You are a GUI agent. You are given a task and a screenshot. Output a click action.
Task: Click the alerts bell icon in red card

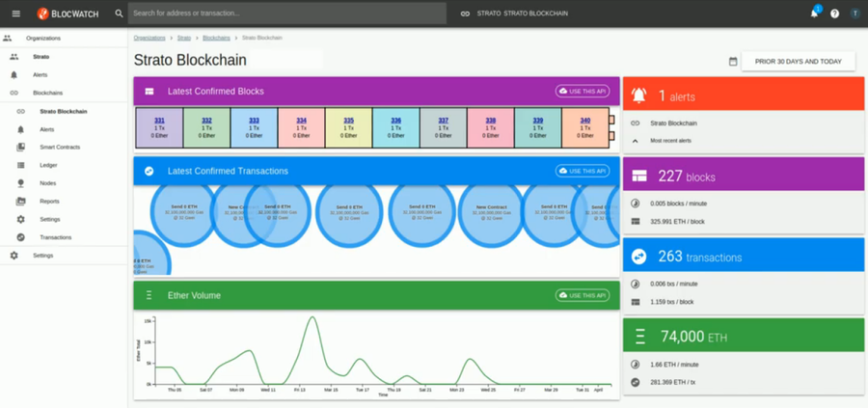(638, 95)
